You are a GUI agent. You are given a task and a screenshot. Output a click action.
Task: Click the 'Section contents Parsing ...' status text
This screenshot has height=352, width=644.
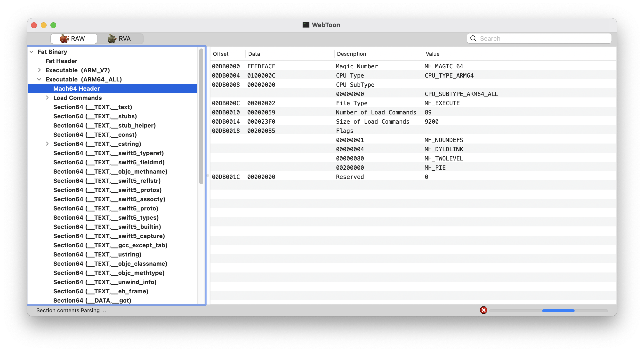(x=71, y=310)
